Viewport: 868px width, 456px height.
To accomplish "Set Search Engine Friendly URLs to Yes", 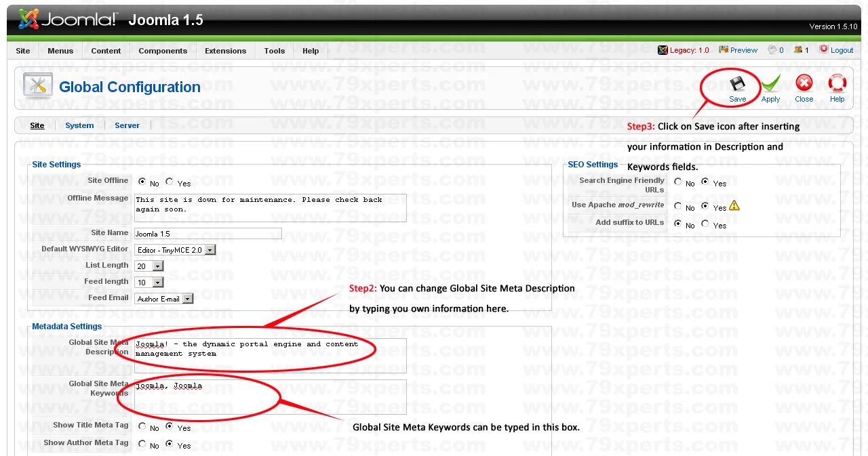I will pyautogui.click(x=705, y=182).
